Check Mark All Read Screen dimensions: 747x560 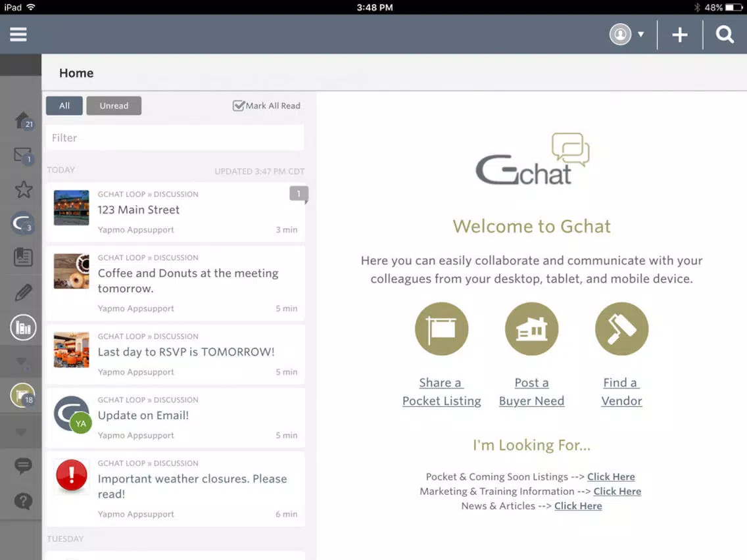(266, 106)
